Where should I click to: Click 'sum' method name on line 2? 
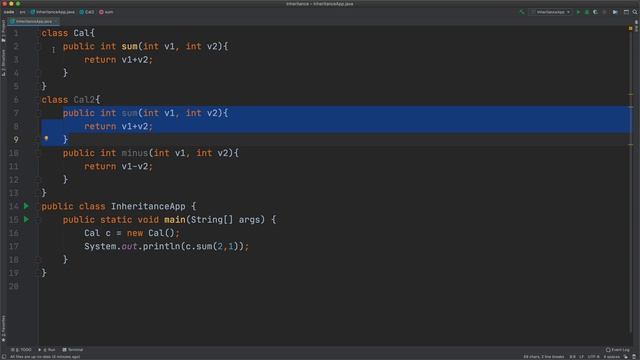[x=129, y=47]
